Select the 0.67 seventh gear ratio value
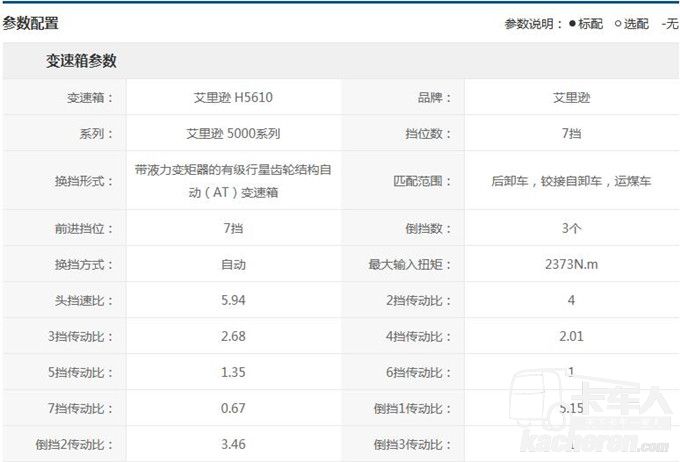Screen dimensions: 680x462 coord(233,408)
